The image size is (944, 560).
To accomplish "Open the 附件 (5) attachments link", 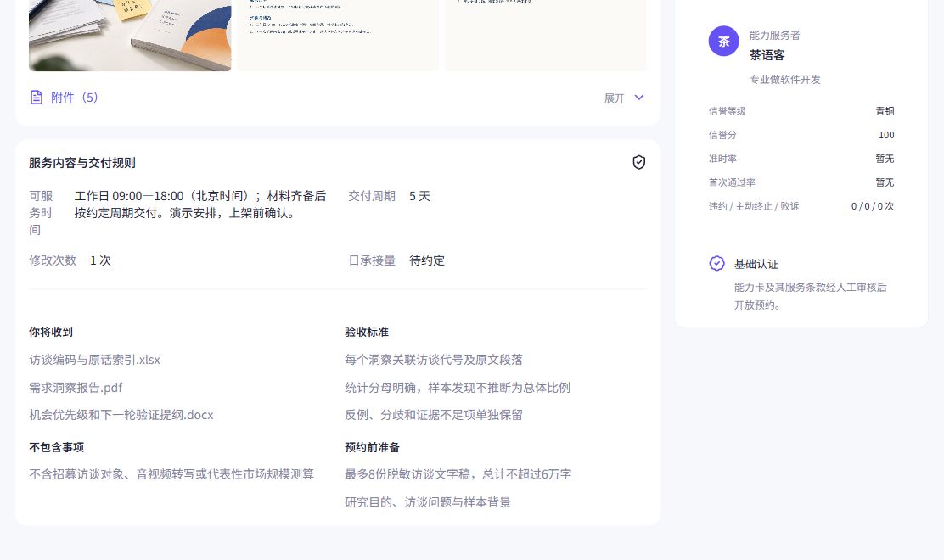I will click(75, 98).
